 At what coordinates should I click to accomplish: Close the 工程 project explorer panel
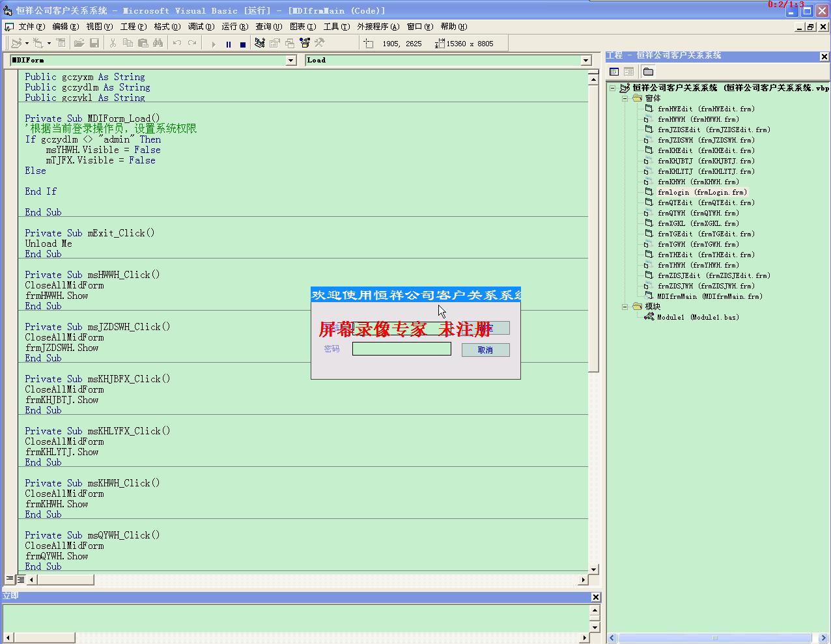pyautogui.click(x=824, y=56)
